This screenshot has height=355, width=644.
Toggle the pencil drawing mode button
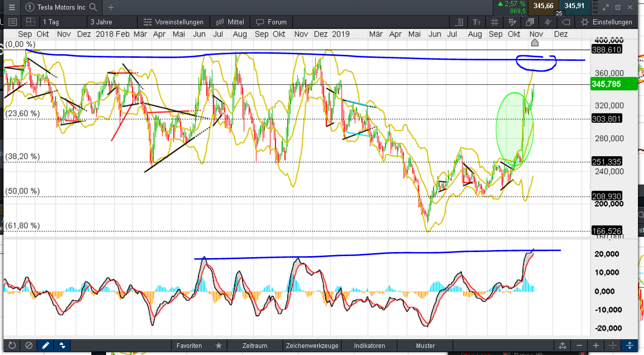click(46, 345)
